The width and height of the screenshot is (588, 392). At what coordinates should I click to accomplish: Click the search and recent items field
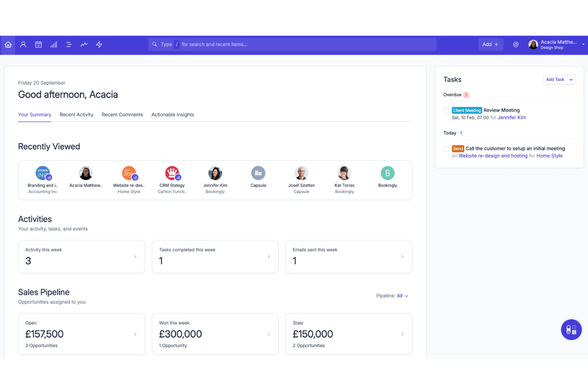click(x=292, y=44)
